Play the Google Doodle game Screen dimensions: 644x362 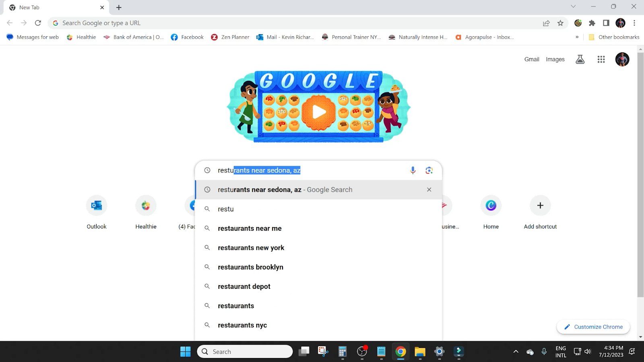(x=319, y=112)
